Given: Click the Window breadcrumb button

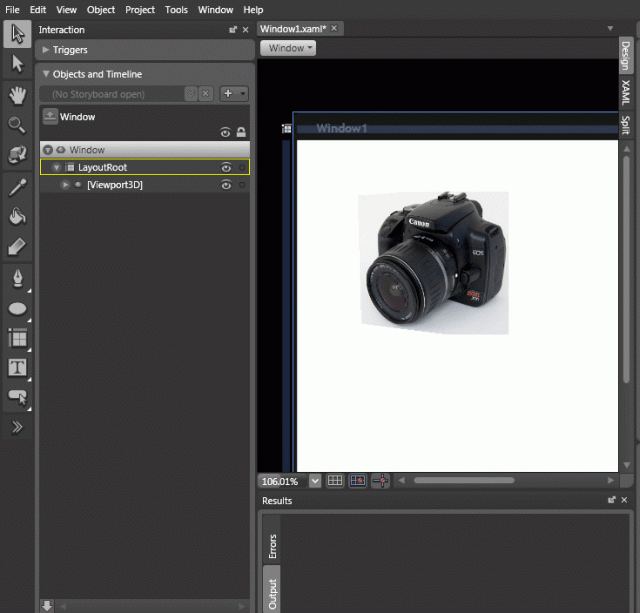Looking at the screenshot, I should 288,48.
